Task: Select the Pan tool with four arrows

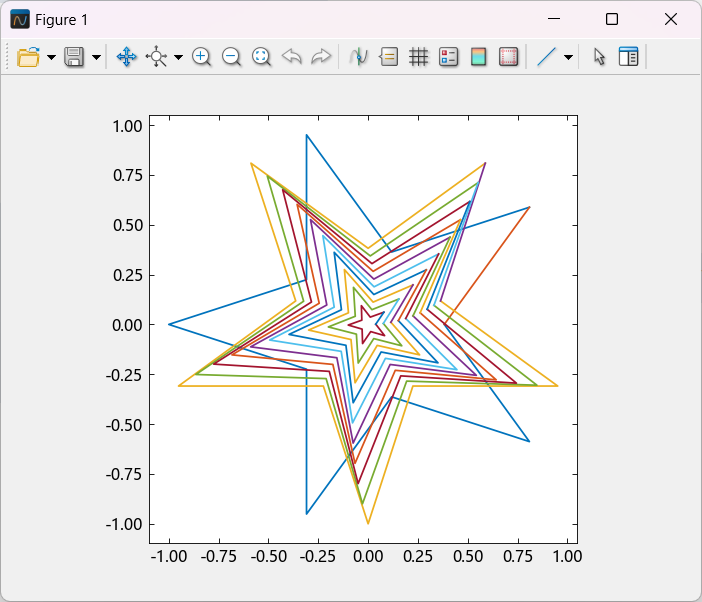Action: point(127,57)
